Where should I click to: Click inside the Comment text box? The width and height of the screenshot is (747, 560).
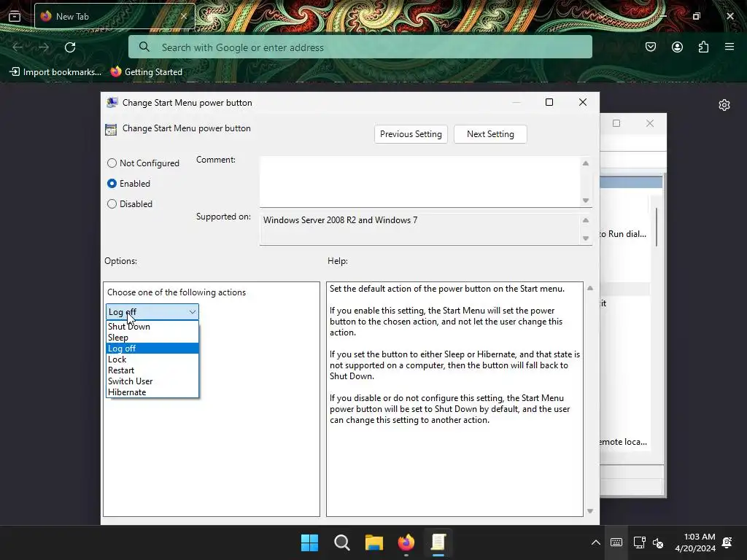point(419,182)
